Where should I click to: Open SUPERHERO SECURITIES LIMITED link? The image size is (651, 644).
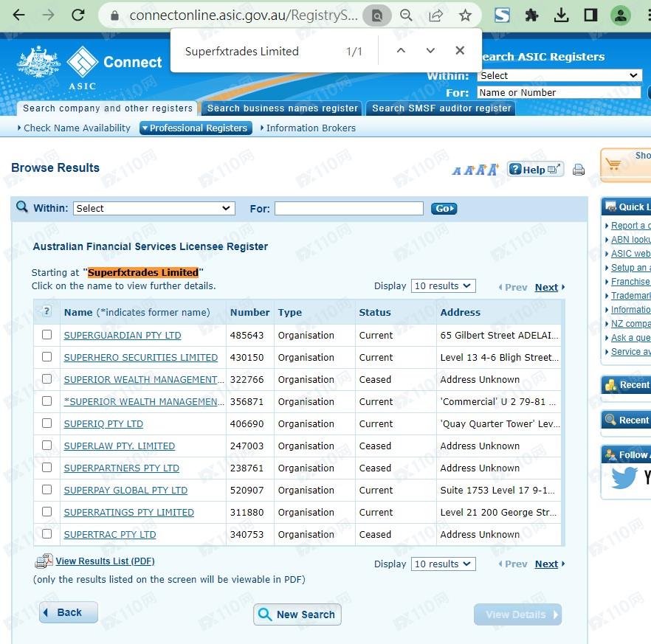[140, 358]
